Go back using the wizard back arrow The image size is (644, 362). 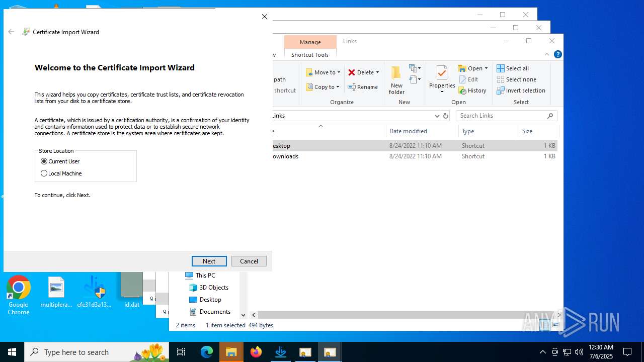pyautogui.click(x=11, y=32)
